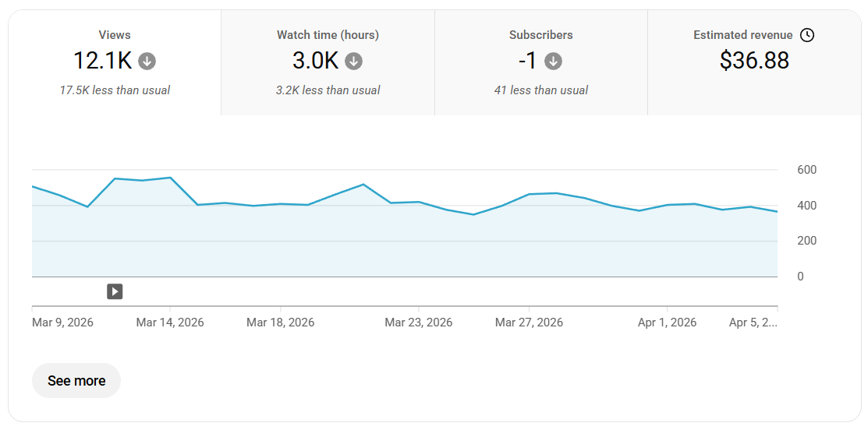Click the Apr 1, 2026 date label
The width and height of the screenshot is (868, 430).
point(667,322)
